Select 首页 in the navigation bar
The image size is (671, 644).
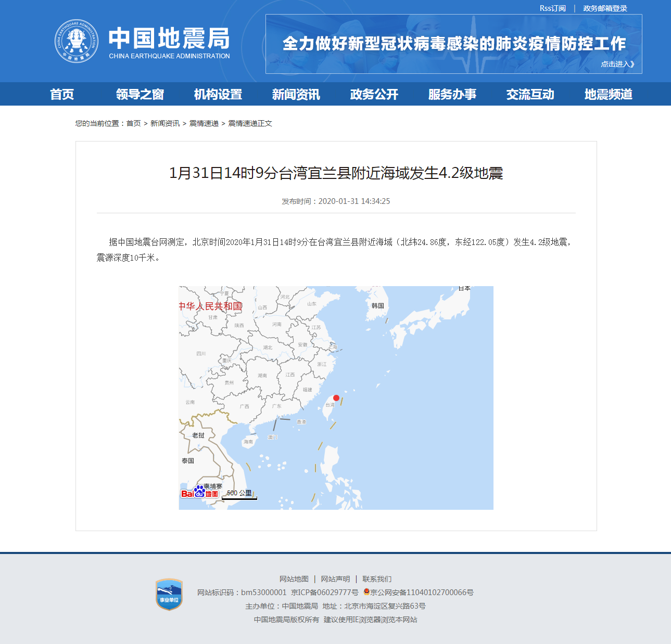62,94
